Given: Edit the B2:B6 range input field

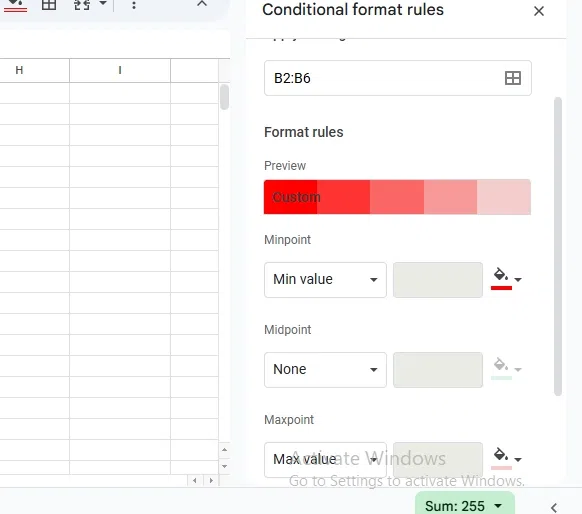Looking at the screenshot, I should [x=398, y=78].
